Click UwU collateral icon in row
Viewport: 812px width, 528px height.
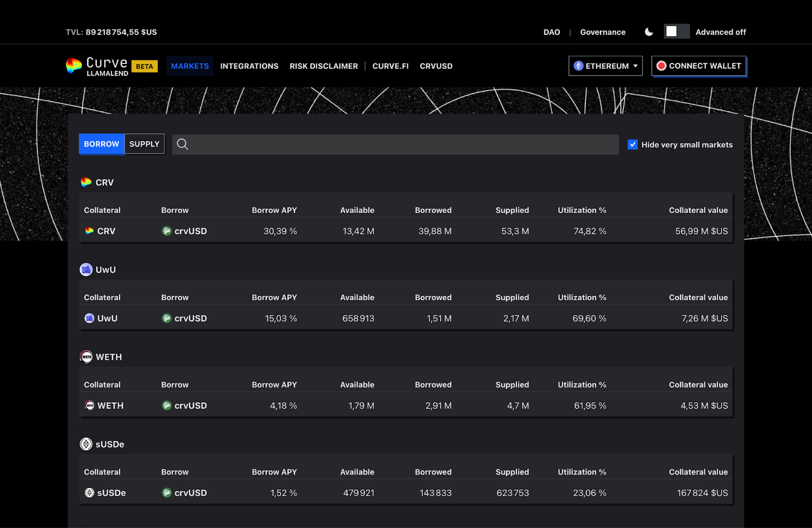tap(89, 318)
